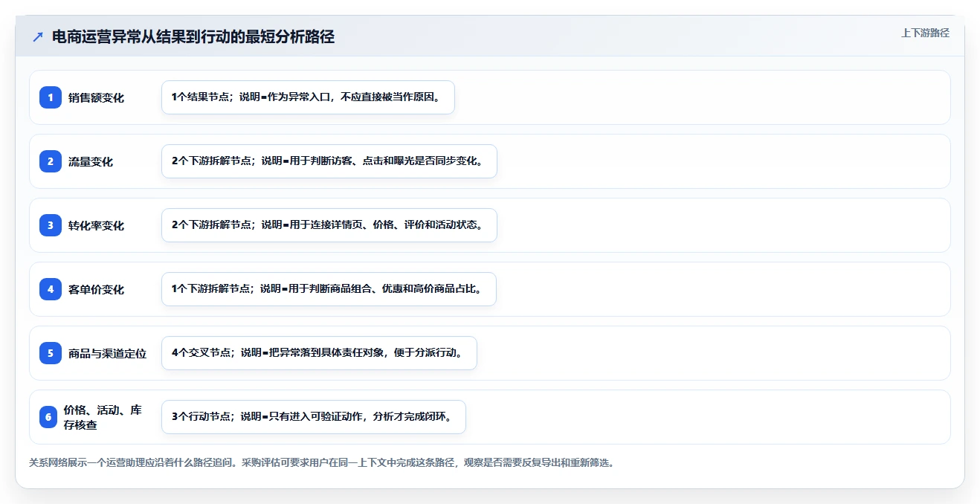Open the description box about 访客、点击和曝光
Screen dimensions: 980x504
click(329, 161)
